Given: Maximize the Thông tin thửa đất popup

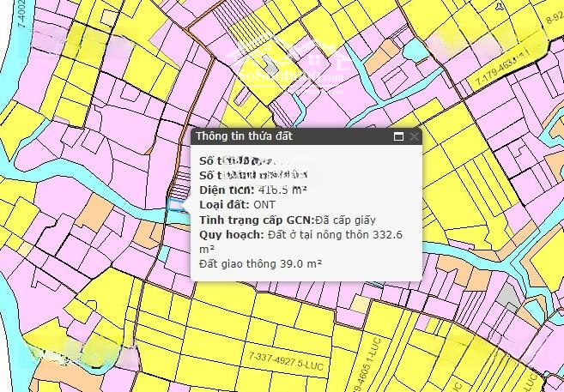Looking at the screenshot, I should 398,136.
